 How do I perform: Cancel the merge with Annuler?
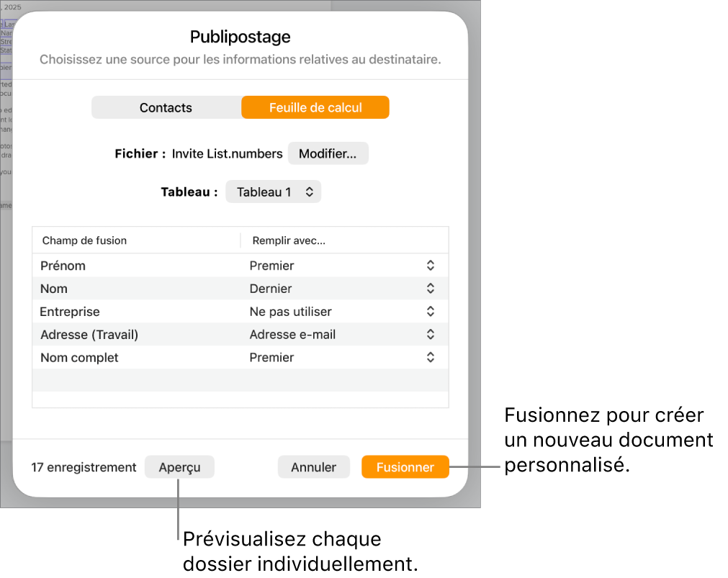point(313,466)
